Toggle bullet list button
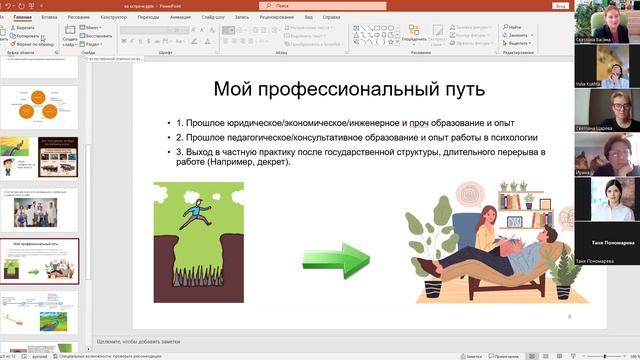 pyautogui.click(x=228, y=30)
